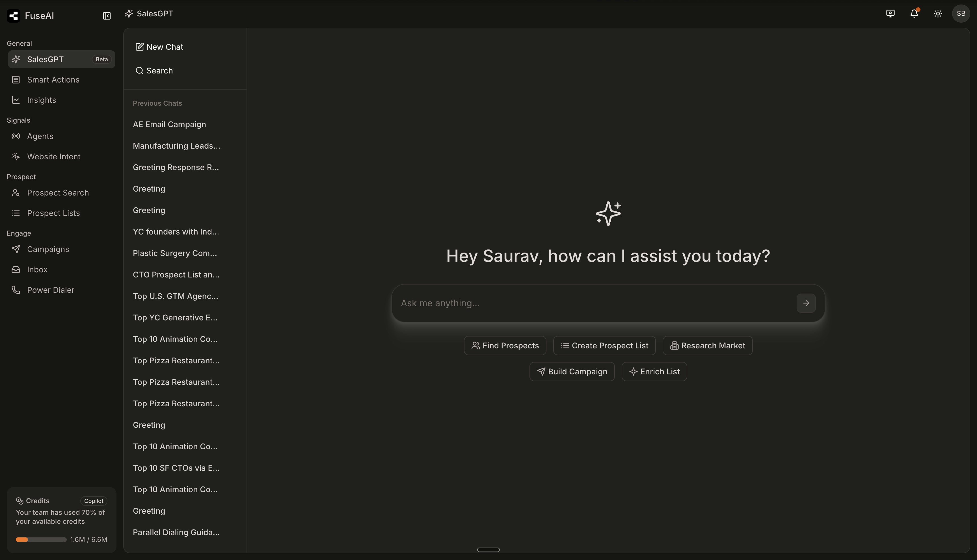Screen dimensions: 977x560
Task: Open Power Dialer from sidebar
Action: click(x=50, y=290)
